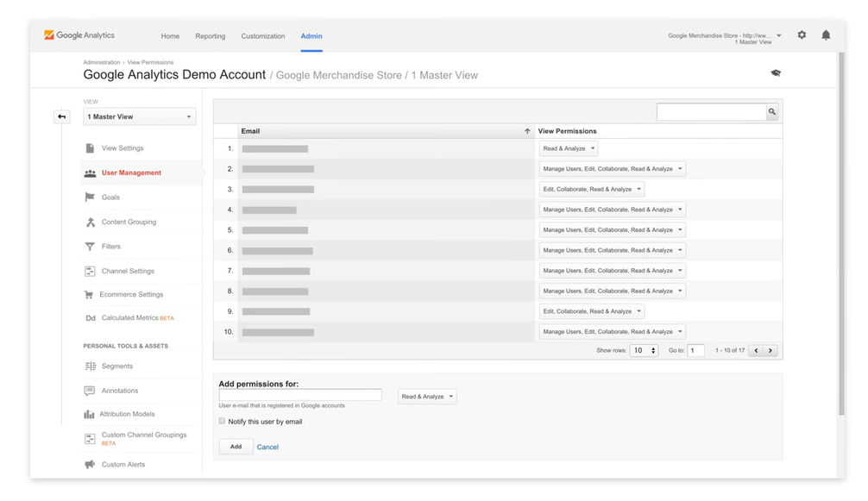Click the Add permissions email field
Viewport: 868px width, 501px height.
tap(300, 395)
